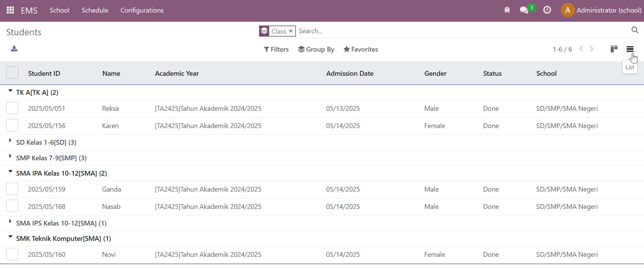Open student ID 2025/05/156
644x268 pixels.
pos(47,126)
